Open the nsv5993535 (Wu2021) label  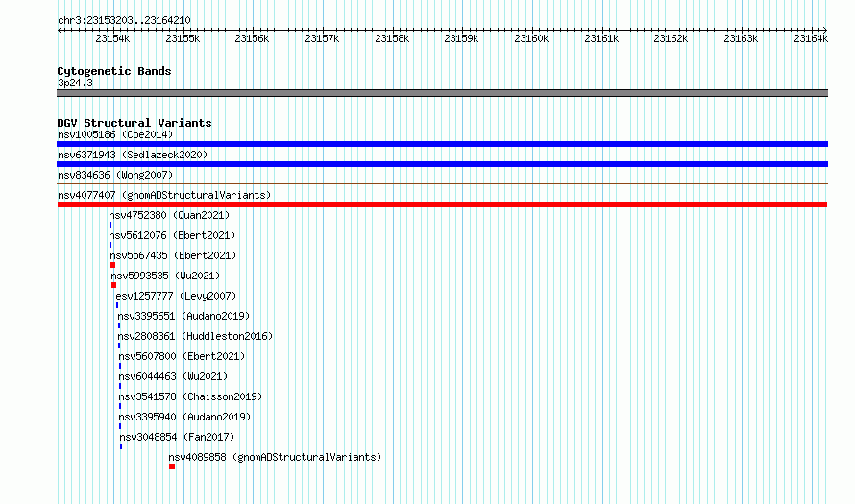pyautogui.click(x=165, y=276)
